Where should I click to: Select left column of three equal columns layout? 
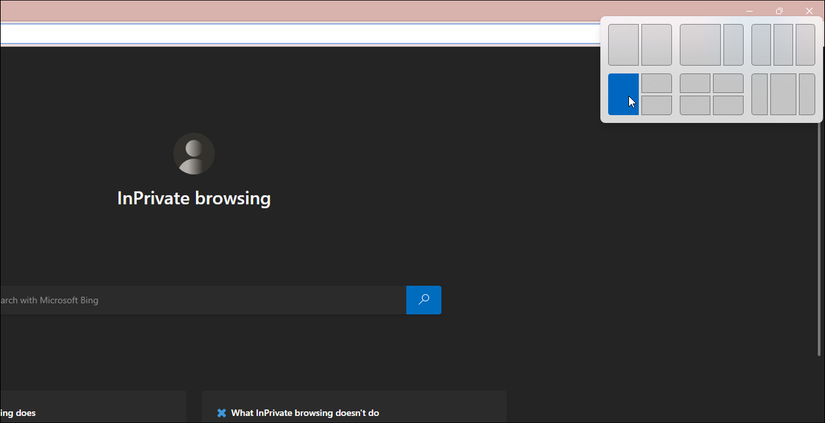tap(761, 45)
